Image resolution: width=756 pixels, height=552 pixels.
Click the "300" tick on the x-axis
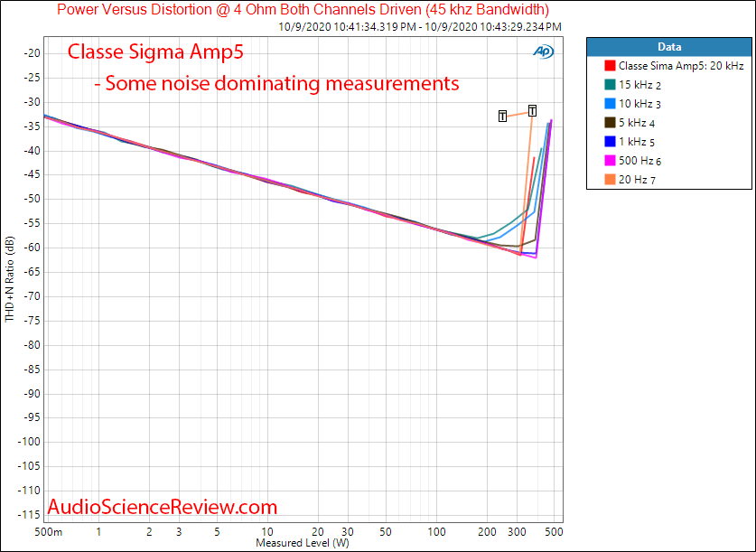click(518, 532)
